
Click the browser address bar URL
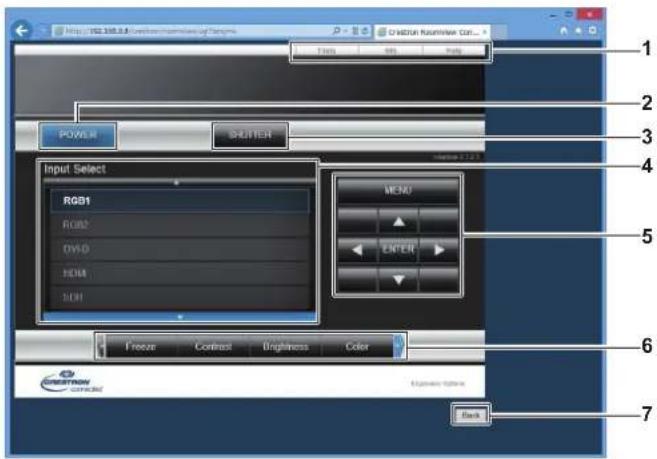point(151,31)
